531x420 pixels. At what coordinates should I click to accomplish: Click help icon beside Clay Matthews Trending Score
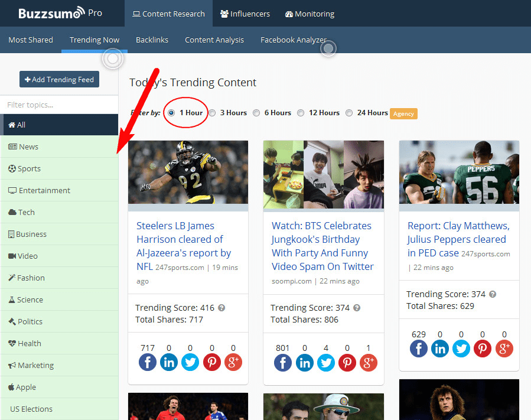pos(493,294)
